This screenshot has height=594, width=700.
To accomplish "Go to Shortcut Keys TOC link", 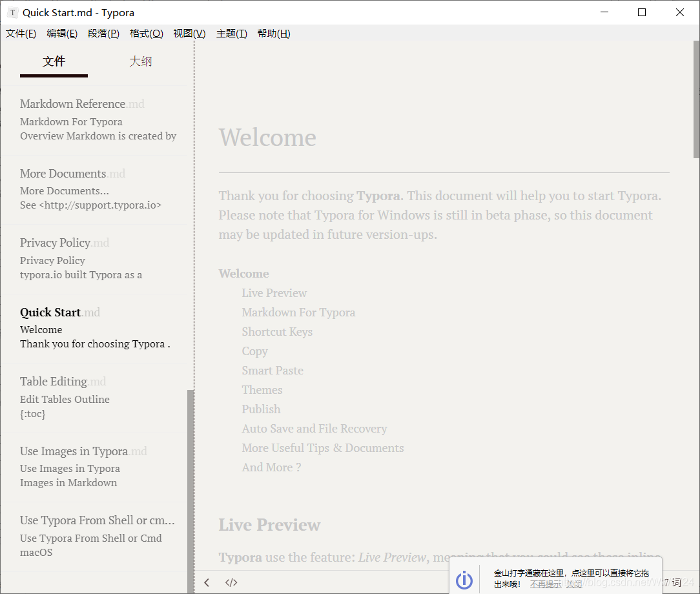I will (277, 332).
